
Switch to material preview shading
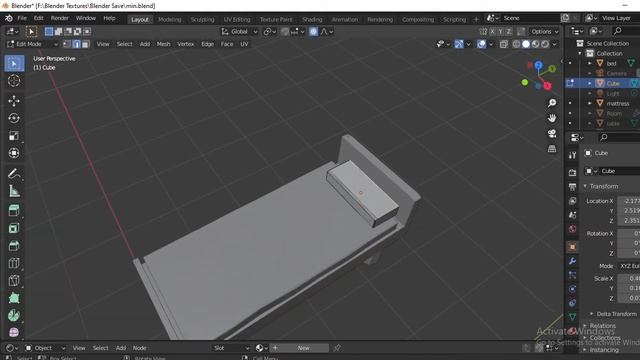(x=536, y=44)
